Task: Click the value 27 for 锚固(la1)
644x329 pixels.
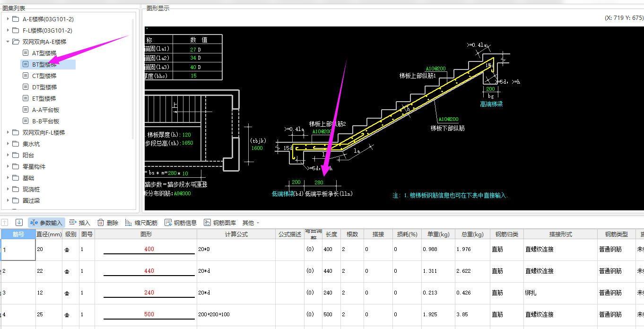Action: [192, 49]
